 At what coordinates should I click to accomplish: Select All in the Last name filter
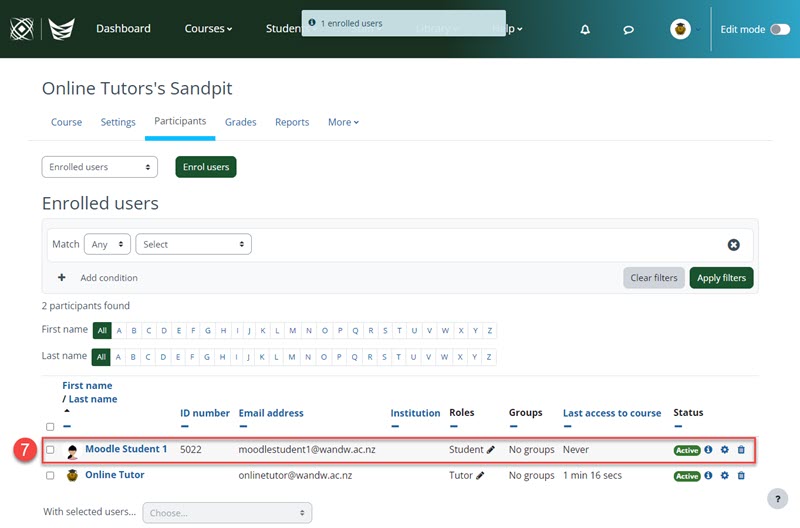click(101, 357)
